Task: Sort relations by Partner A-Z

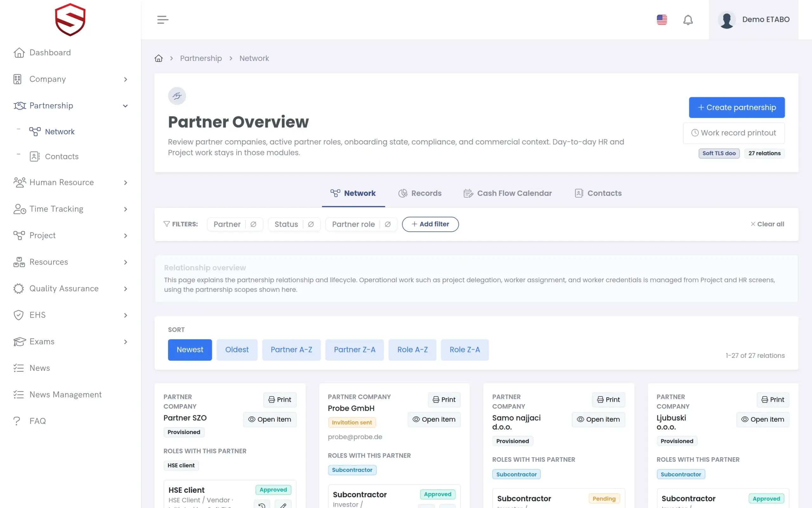Action: point(291,350)
